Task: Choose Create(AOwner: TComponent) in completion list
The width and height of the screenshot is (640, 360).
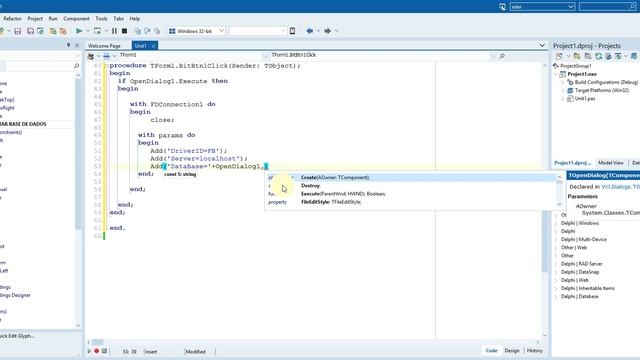Action: point(411,178)
